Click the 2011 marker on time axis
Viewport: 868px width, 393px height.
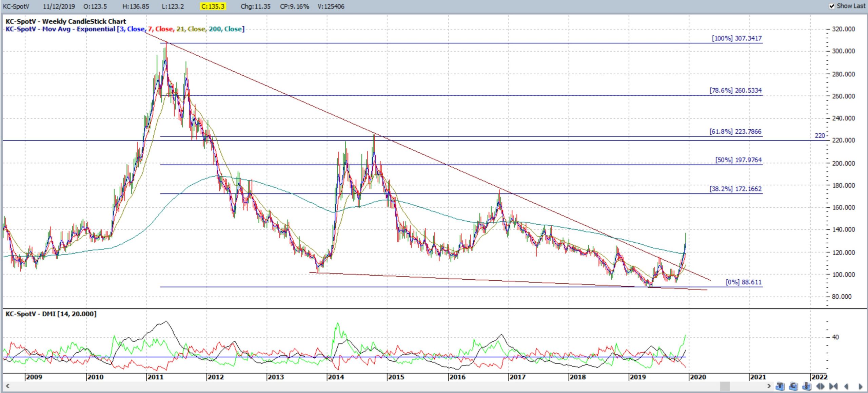point(155,377)
